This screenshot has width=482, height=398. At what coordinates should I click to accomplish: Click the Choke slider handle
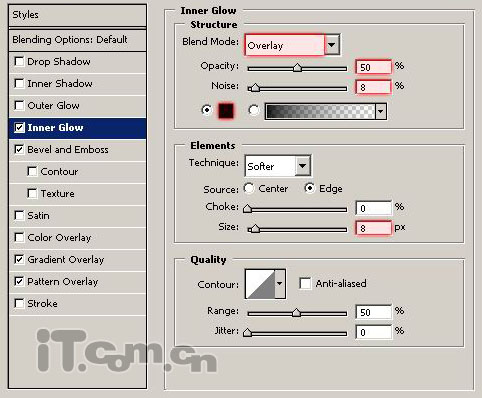click(247, 209)
